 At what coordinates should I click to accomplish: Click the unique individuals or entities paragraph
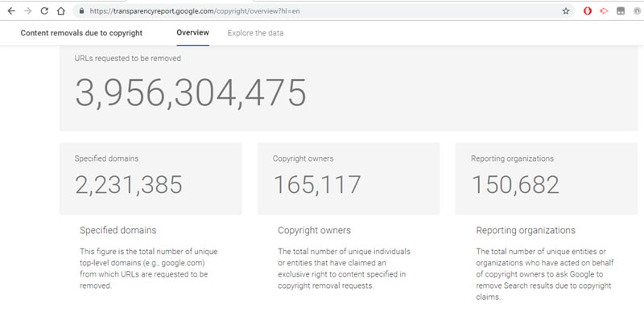(344, 269)
